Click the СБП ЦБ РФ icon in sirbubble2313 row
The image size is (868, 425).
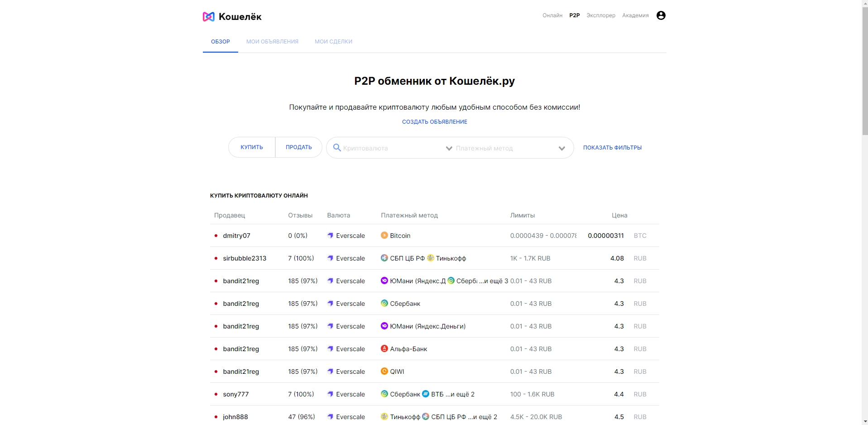384,258
